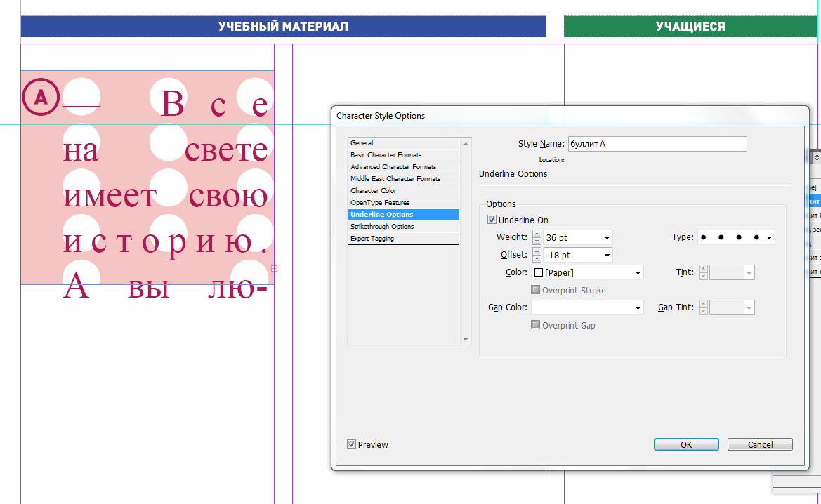Click the Offset value field showing -18 pt

[x=572, y=256]
